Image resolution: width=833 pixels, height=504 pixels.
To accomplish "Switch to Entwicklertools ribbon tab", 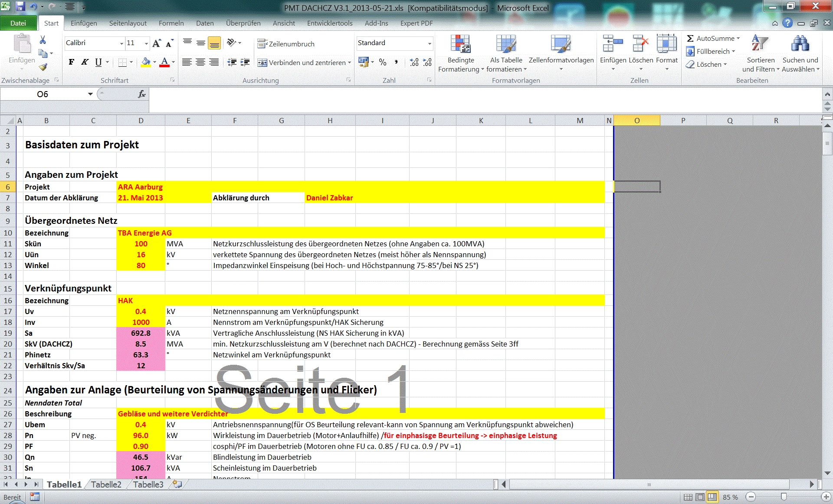I will click(x=330, y=23).
